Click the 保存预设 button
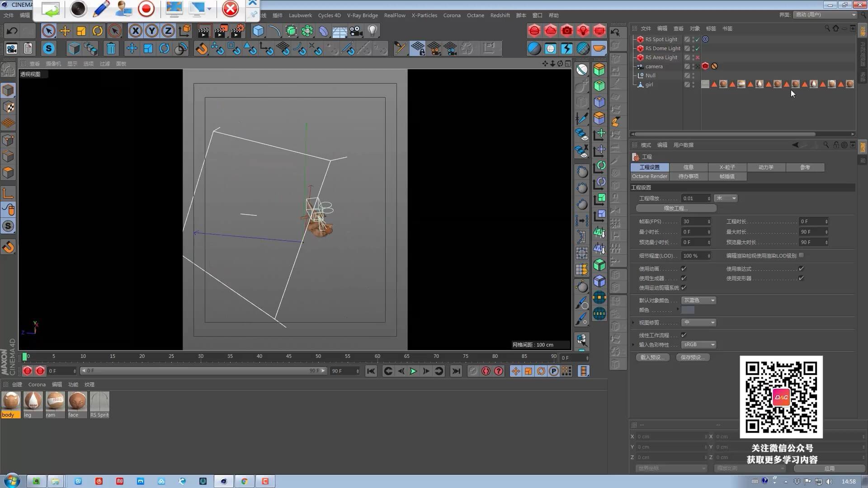This screenshot has width=868, height=488. tap(694, 357)
